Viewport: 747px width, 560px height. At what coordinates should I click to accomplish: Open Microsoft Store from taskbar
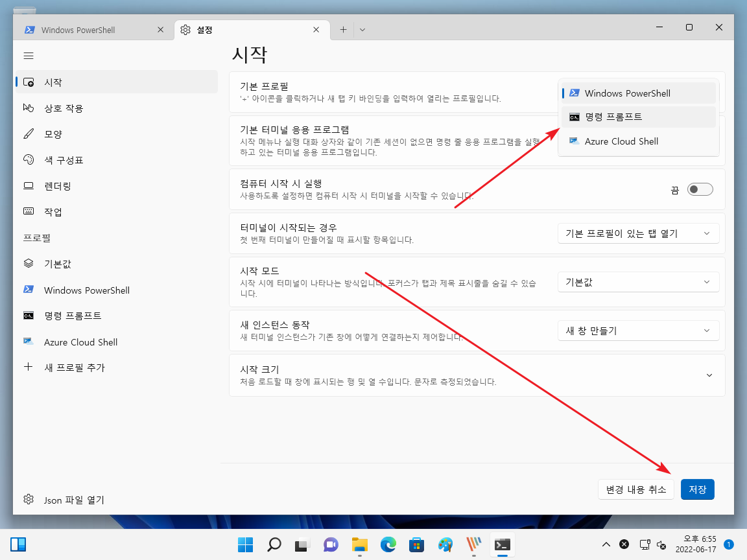click(x=417, y=544)
